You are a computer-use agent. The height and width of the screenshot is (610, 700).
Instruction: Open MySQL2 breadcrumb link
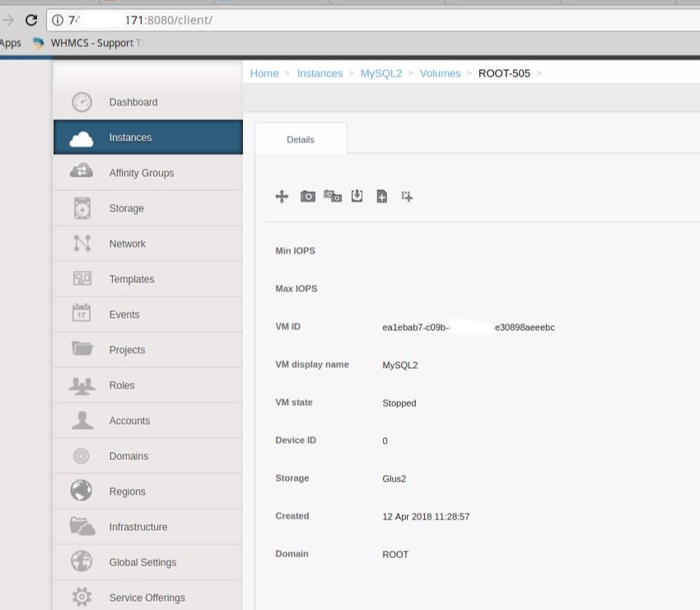(380, 73)
